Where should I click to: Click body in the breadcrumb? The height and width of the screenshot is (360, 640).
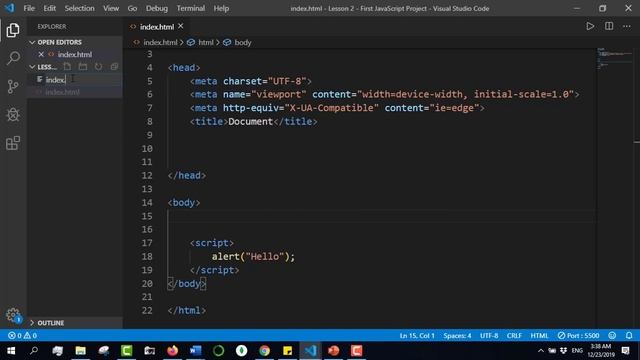pyautogui.click(x=243, y=42)
